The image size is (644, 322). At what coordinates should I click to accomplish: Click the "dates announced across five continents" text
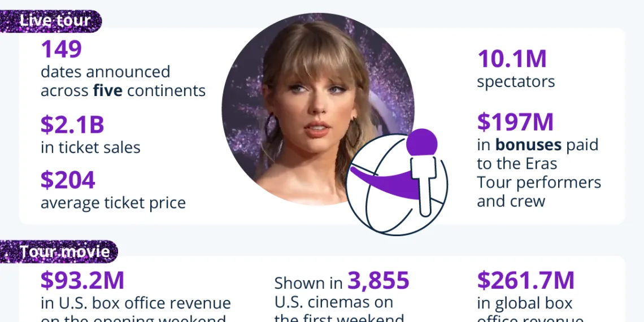coord(123,81)
